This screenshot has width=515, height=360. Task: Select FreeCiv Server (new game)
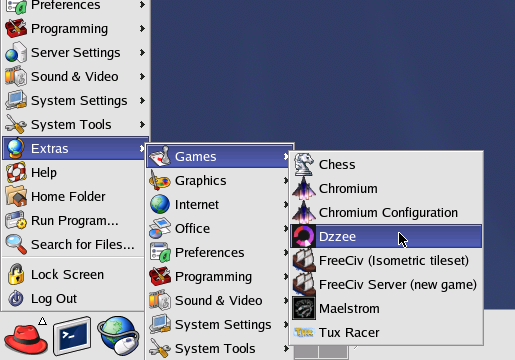(x=386, y=284)
